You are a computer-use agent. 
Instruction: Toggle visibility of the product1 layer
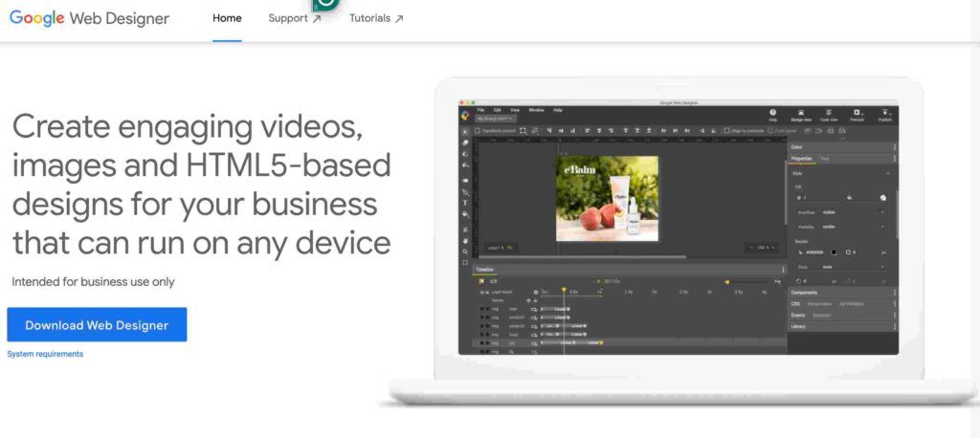[482, 318]
